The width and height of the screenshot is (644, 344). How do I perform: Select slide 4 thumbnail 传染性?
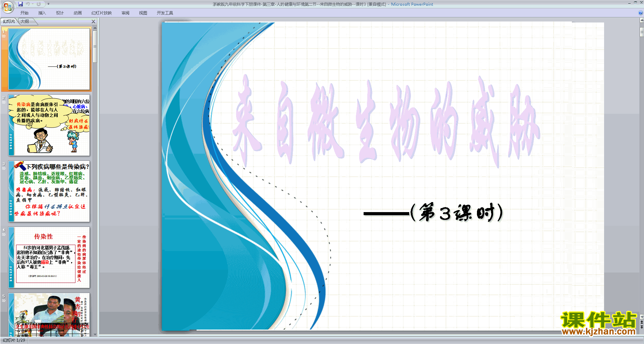click(49, 257)
